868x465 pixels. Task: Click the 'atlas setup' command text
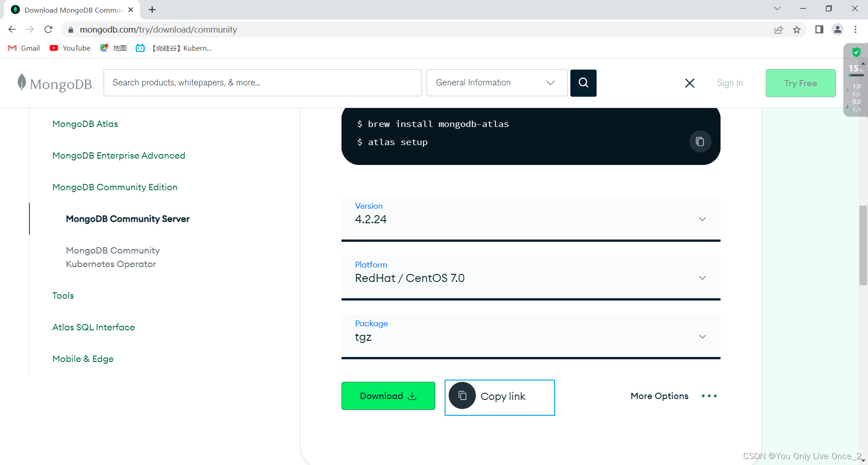click(398, 142)
